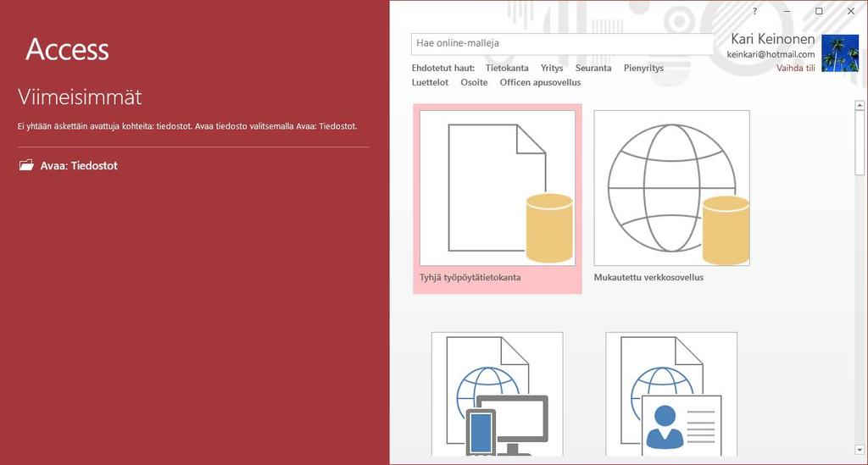
Task: Search suggested term Seuranta
Action: pyautogui.click(x=593, y=68)
